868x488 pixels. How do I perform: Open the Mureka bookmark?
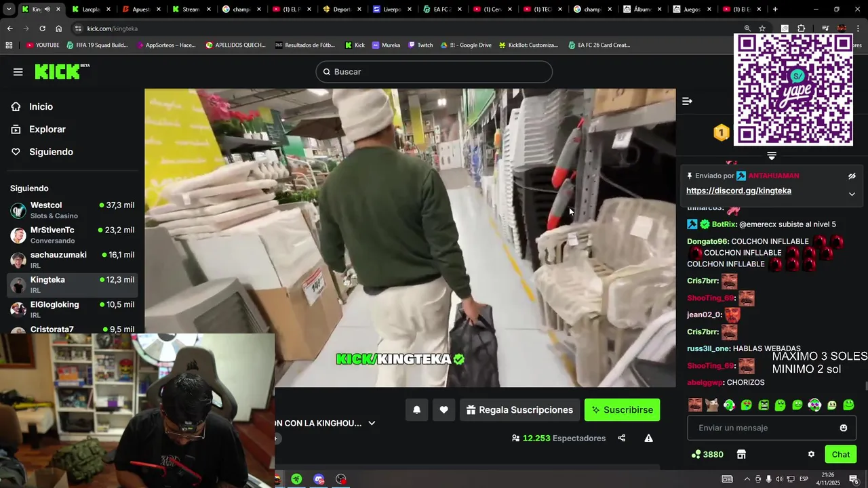(386, 45)
